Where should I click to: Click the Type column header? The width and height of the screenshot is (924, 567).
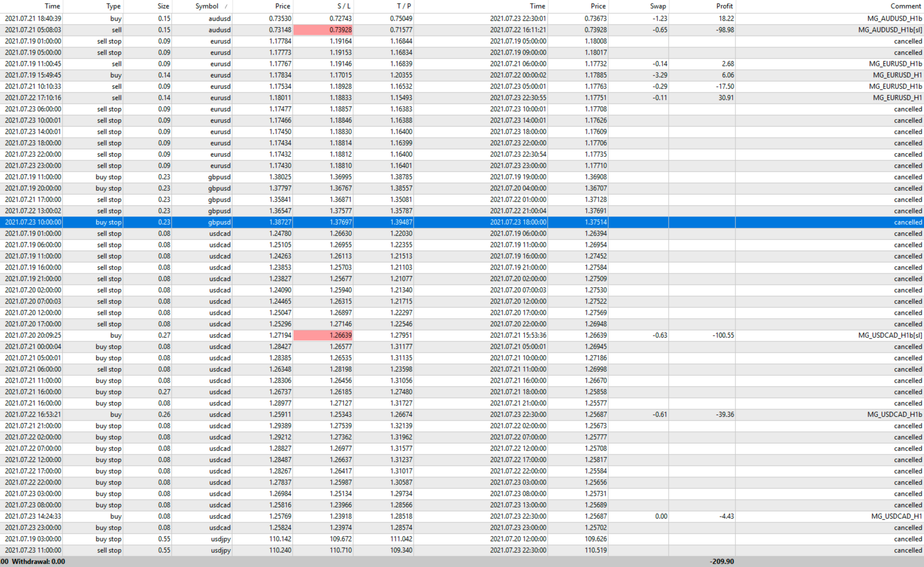click(113, 6)
